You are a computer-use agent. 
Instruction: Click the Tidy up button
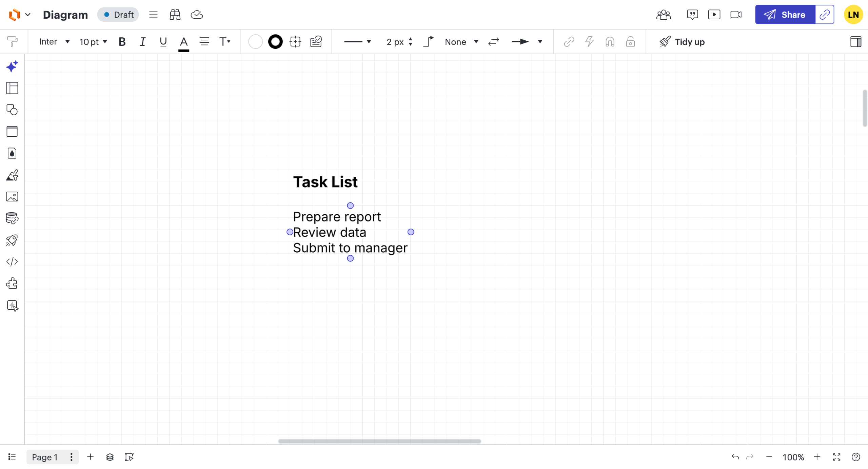pyautogui.click(x=682, y=42)
